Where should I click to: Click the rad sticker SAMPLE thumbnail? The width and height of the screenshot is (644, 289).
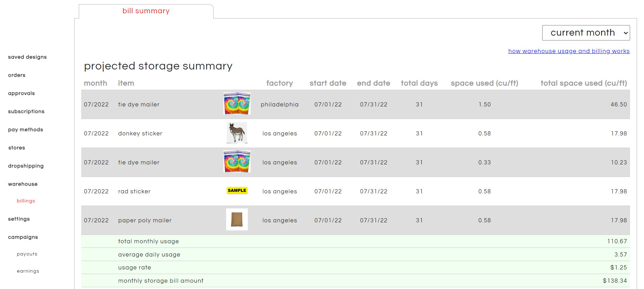click(x=237, y=191)
